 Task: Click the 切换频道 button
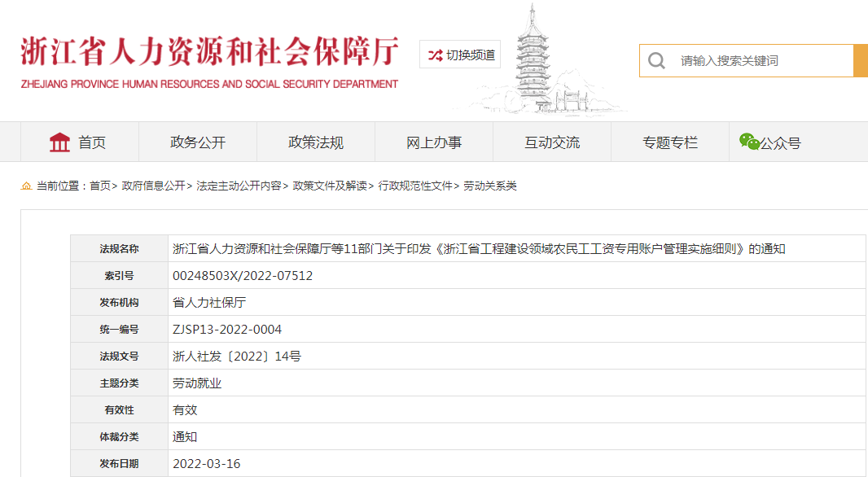click(460, 55)
